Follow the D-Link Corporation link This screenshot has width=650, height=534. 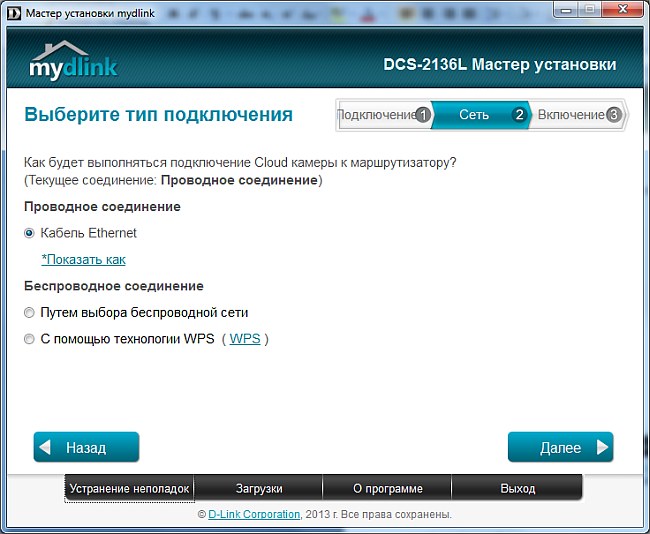pos(254,514)
